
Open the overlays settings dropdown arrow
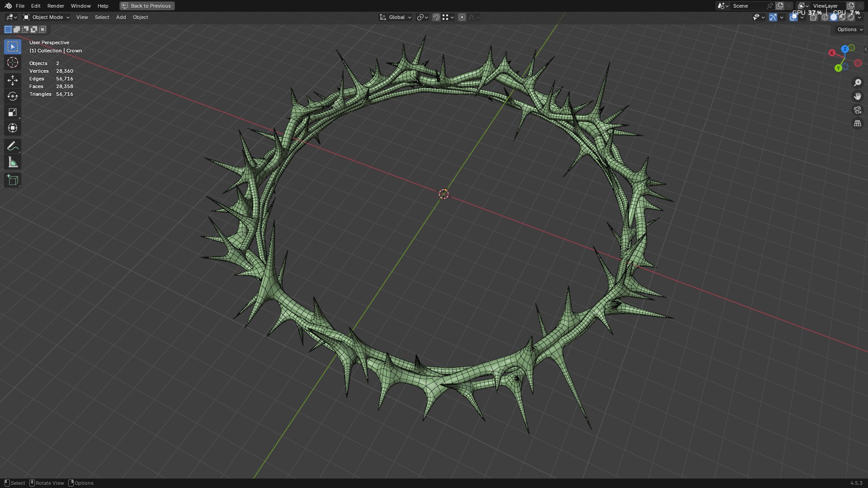[802, 17]
